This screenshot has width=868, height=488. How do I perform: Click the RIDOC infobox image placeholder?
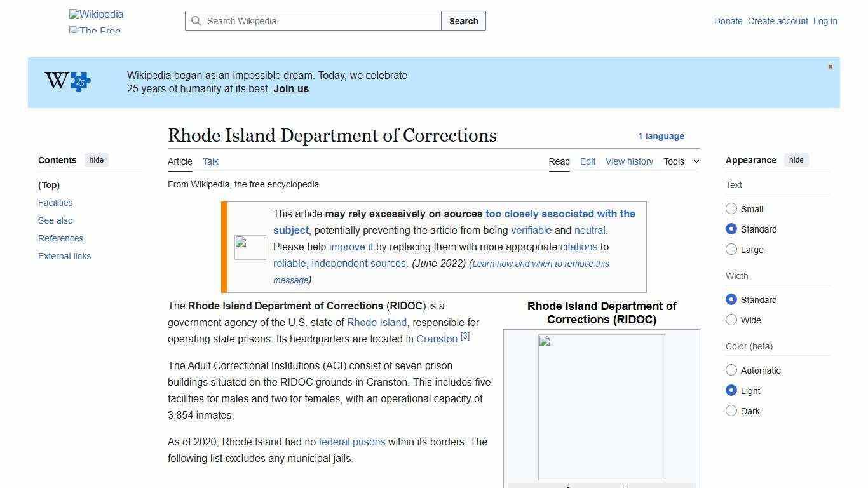600,407
